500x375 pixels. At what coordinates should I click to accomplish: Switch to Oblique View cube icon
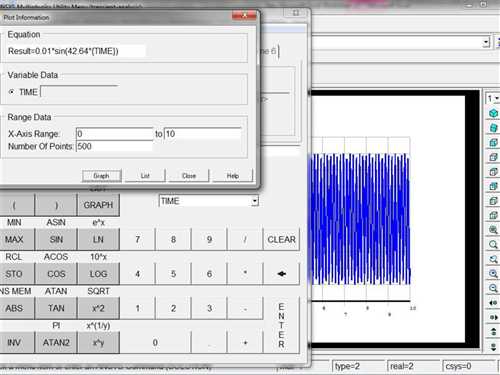pos(493,128)
